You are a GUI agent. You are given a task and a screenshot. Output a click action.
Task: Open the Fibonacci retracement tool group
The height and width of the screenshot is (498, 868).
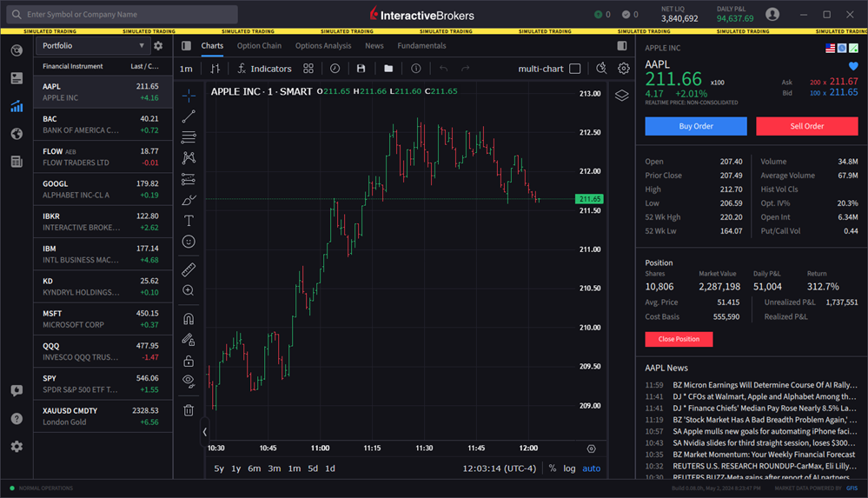coord(189,136)
